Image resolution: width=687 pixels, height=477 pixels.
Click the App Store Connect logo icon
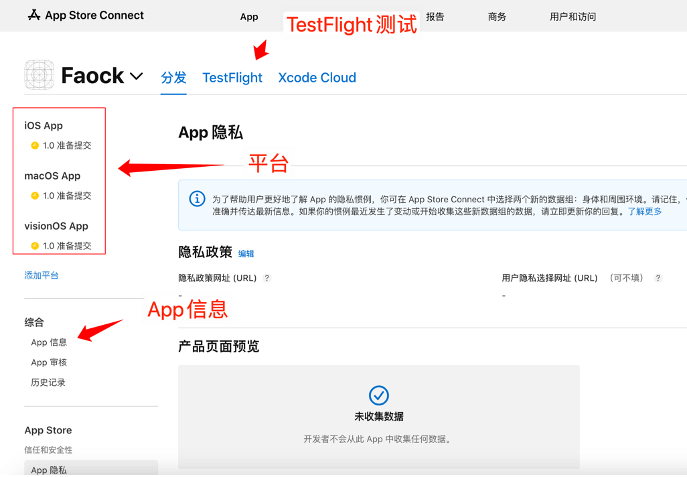[x=34, y=15]
